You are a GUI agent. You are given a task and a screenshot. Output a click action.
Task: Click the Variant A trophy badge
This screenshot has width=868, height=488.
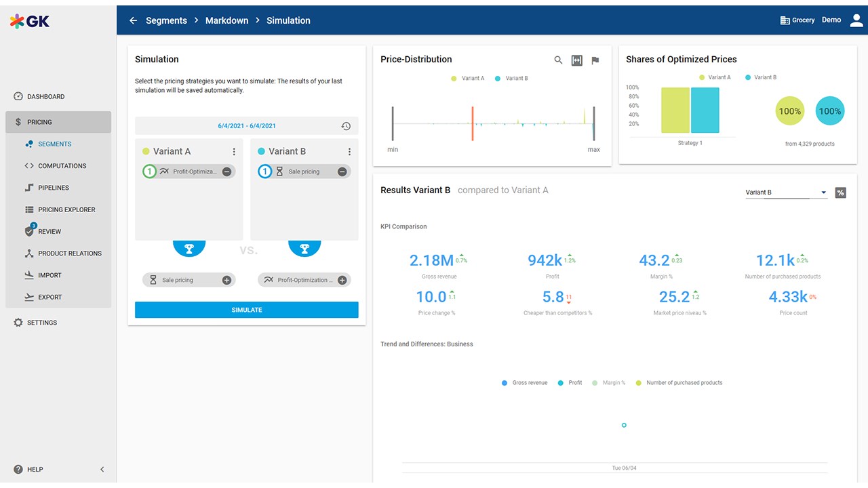189,248
